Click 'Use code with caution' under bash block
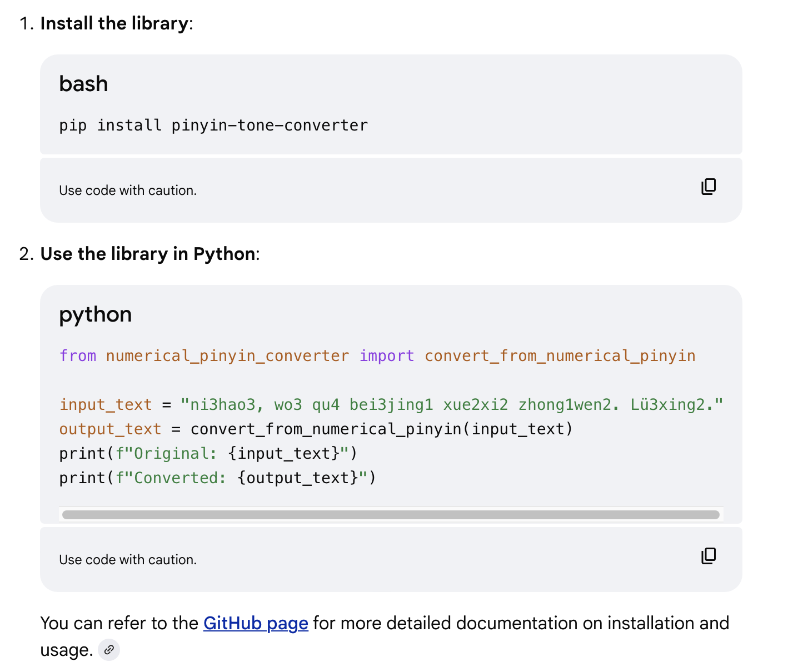This screenshot has width=808, height=672. [x=128, y=190]
